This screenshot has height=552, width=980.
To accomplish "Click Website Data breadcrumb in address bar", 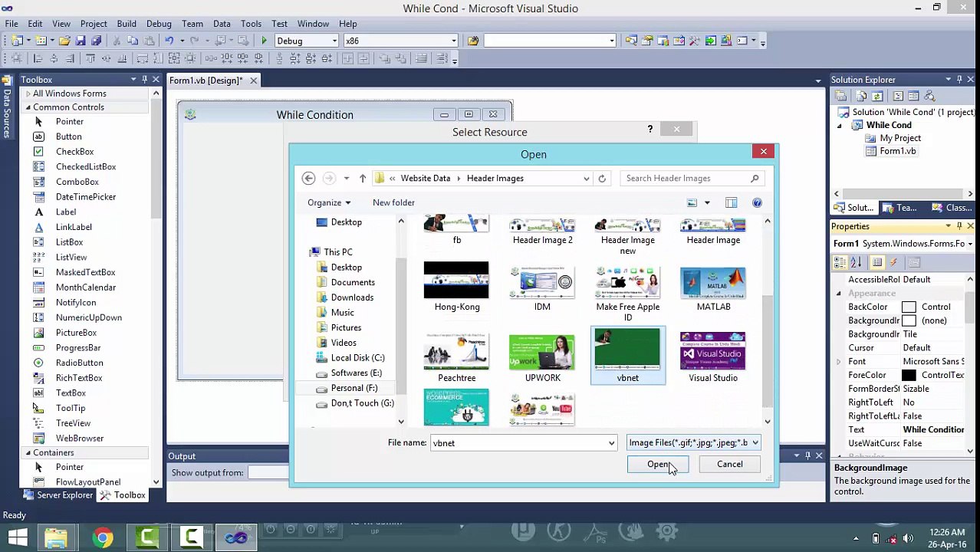I will pos(426,178).
